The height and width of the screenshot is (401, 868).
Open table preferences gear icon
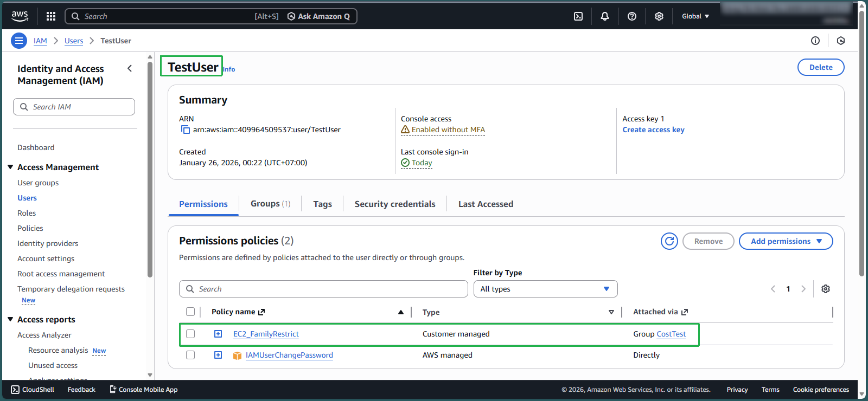point(826,289)
